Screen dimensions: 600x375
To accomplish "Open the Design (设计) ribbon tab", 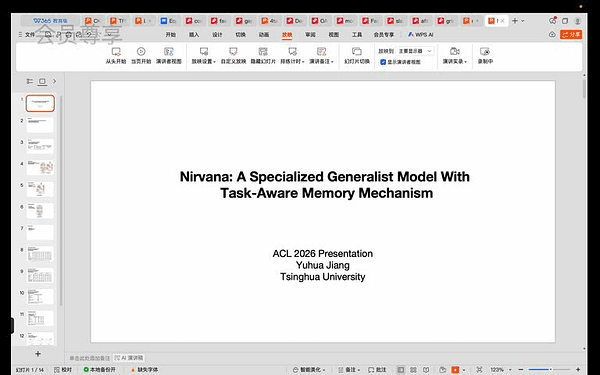I will point(217,35).
